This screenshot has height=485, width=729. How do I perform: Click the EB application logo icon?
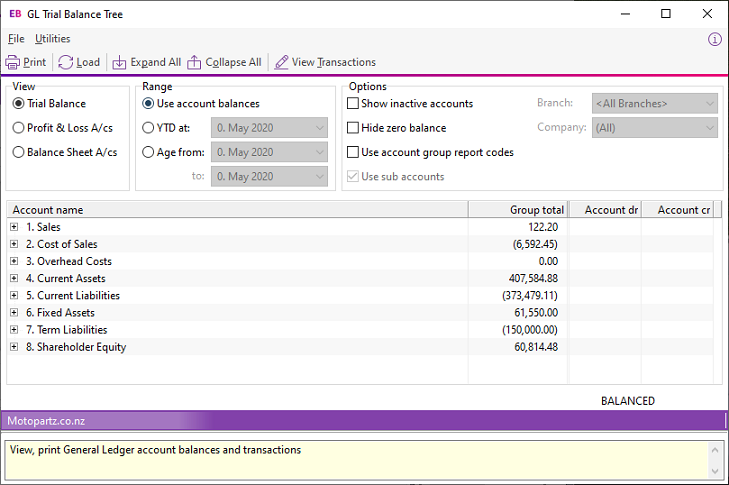click(x=15, y=14)
